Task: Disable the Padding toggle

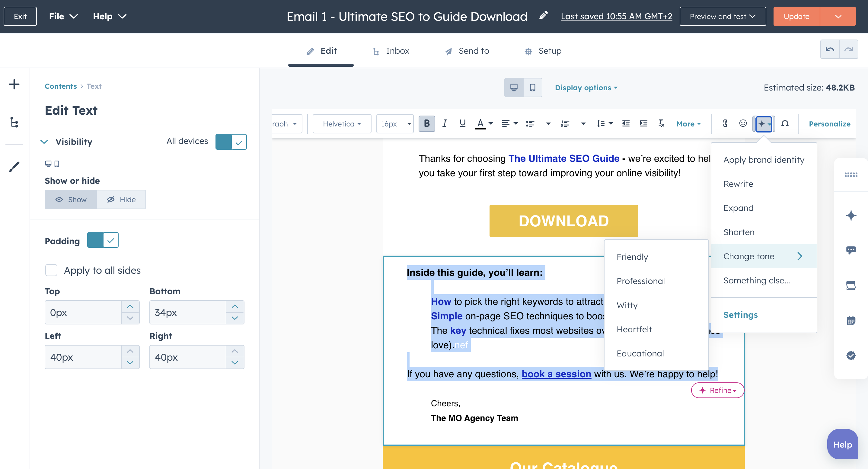Action: (103, 240)
